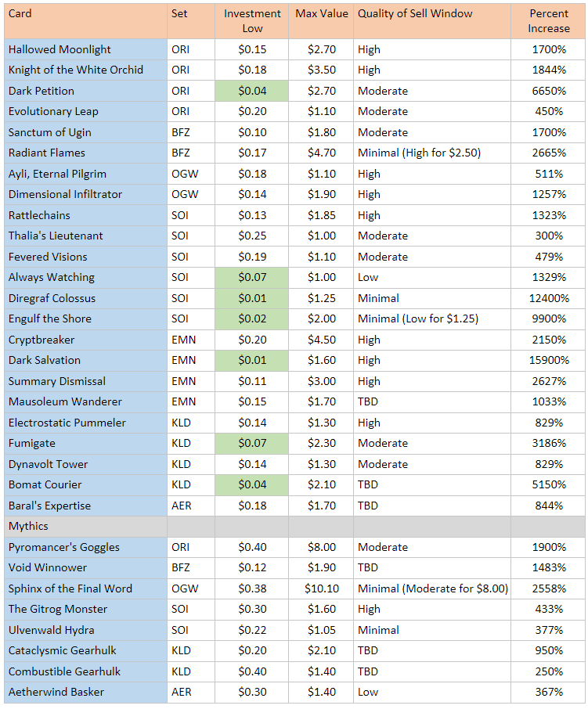
Task: Click The Gitrog Monster cell
Action: coord(85,609)
